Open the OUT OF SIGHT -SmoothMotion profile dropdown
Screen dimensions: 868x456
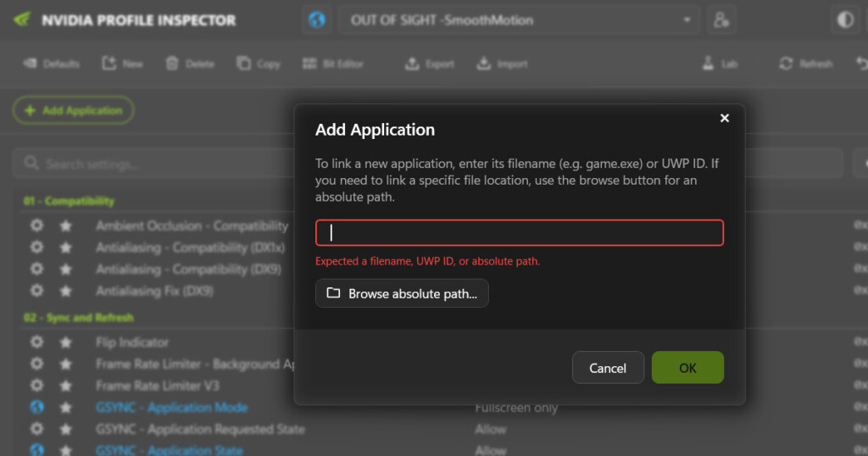[x=520, y=20]
